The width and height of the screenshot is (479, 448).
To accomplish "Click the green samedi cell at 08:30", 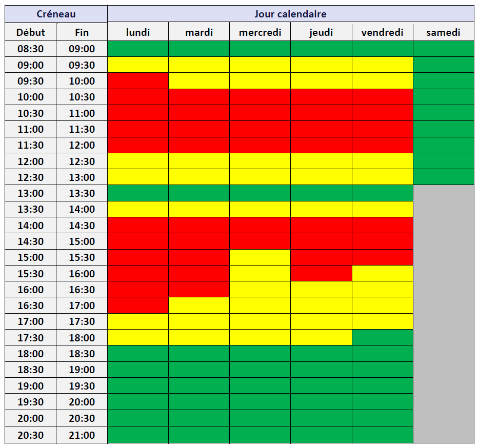I will pos(443,49).
